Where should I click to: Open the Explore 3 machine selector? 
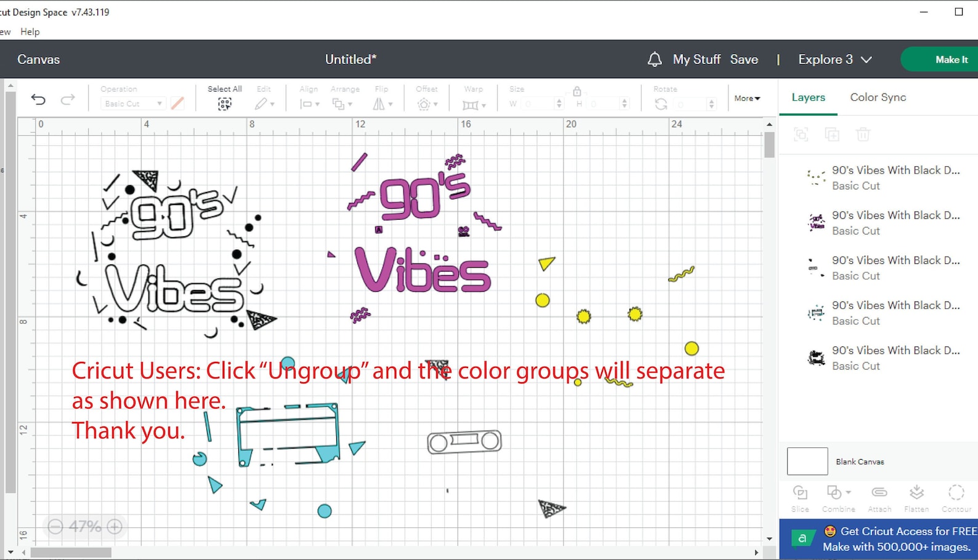[x=835, y=59]
